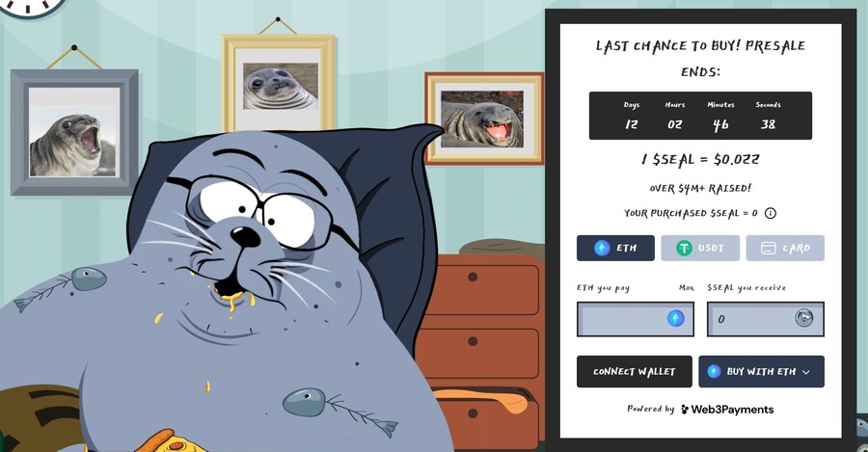Screen dimensions: 868x452
Task: Click the ETH icon on buy button
Action: (714, 371)
